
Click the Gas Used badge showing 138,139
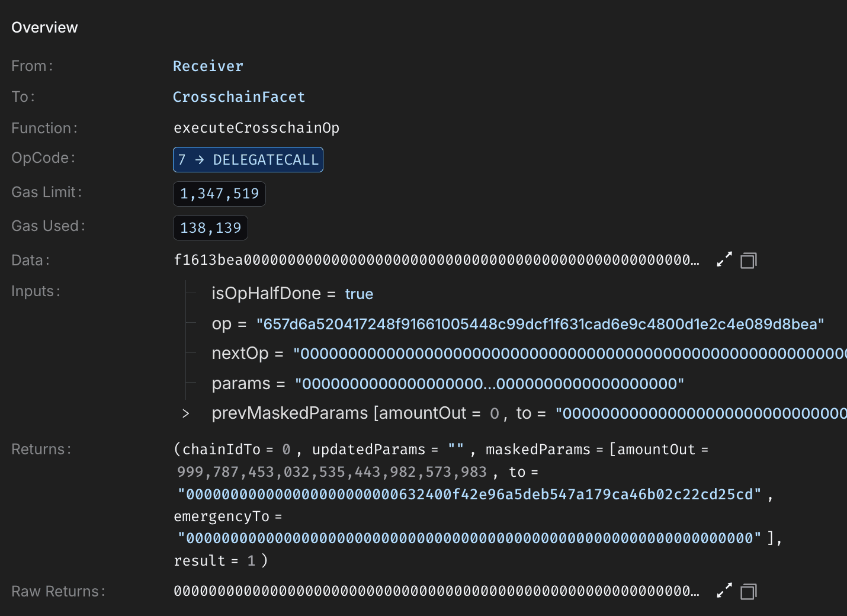click(x=210, y=227)
